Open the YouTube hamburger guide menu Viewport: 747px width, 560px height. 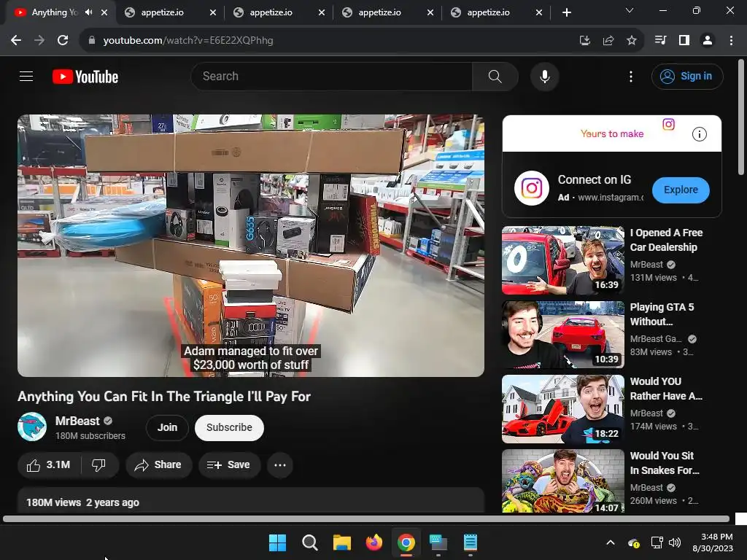pyautogui.click(x=26, y=76)
